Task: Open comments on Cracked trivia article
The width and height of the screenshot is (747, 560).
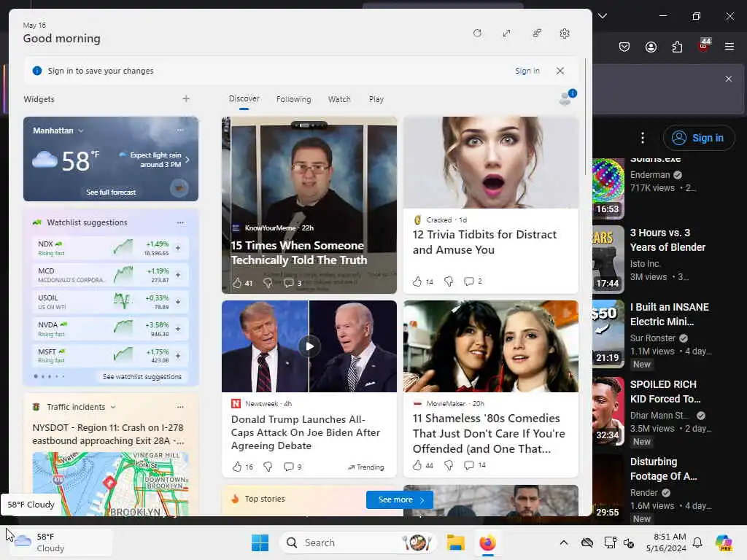Action: (x=469, y=281)
